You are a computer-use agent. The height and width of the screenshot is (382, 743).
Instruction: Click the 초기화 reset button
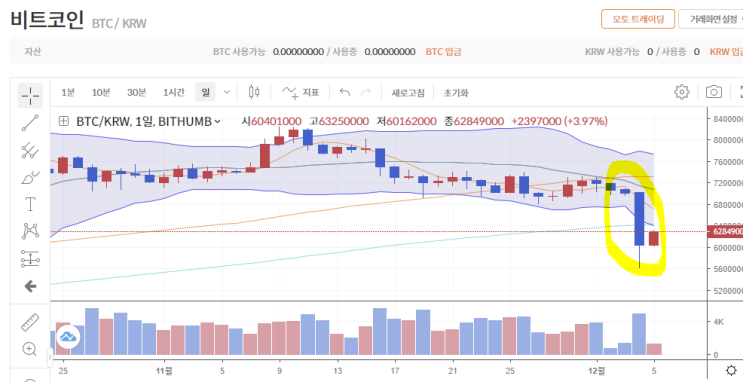point(456,92)
